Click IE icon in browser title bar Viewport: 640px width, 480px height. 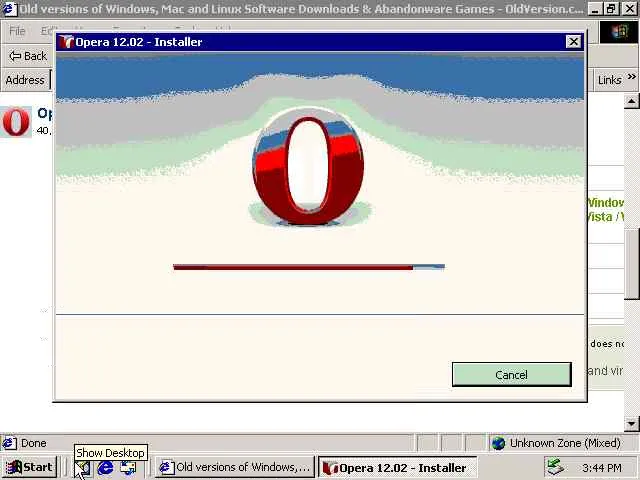pyautogui.click(x=9, y=8)
